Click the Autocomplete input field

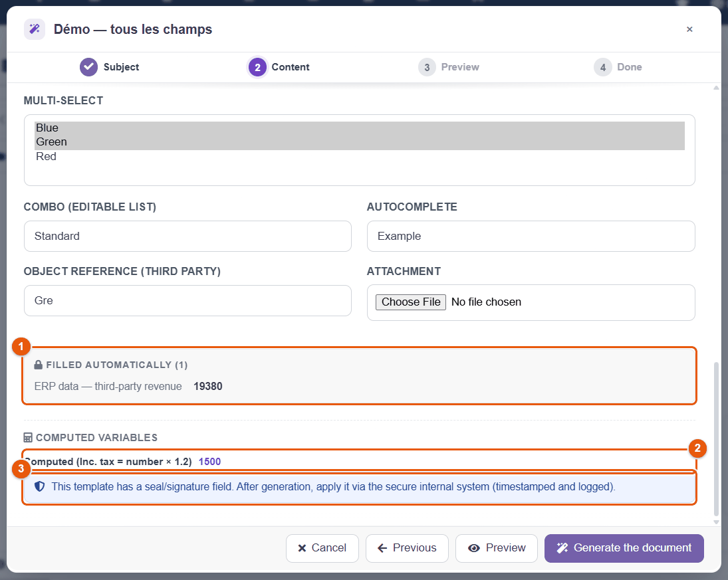(531, 236)
